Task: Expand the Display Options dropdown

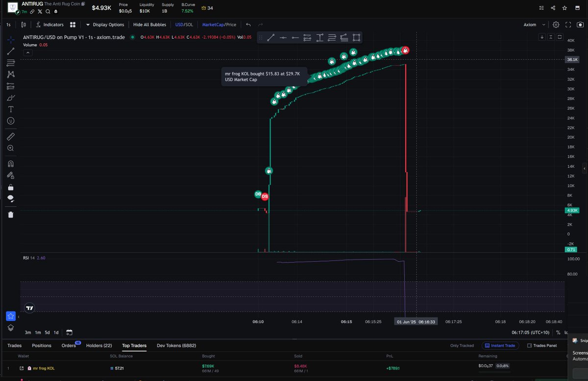Action: pos(105,24)
